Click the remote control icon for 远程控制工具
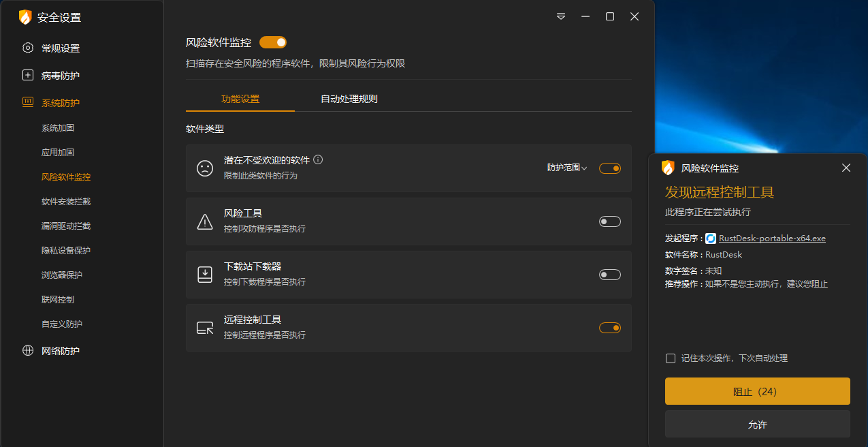 [205, 328]
